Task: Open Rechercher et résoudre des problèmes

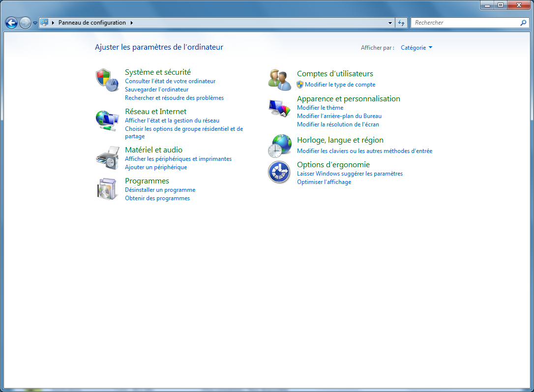Action: [x=175, y=98]
